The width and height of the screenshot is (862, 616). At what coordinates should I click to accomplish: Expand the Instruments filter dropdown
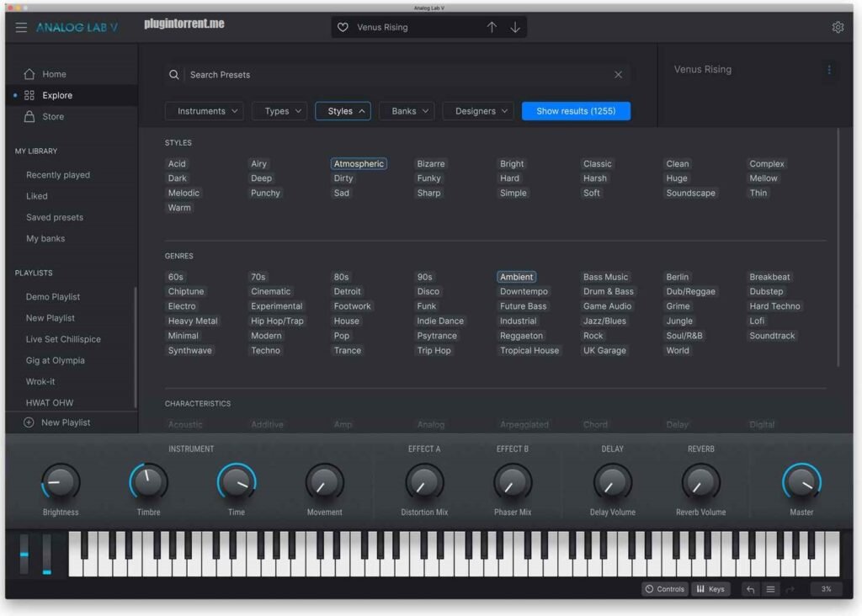click(205, 111)
